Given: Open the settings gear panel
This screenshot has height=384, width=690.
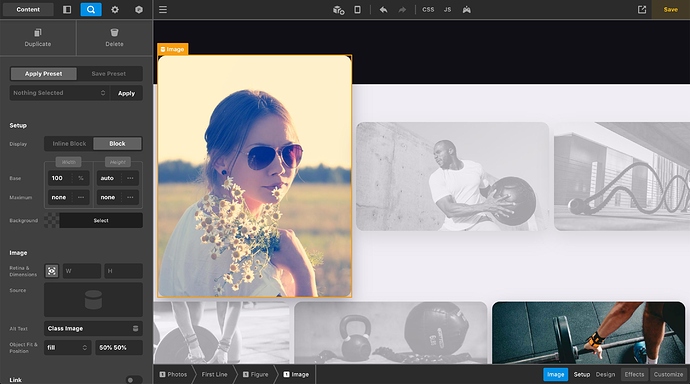Looking at the screenshot, I should click(115, 9).
